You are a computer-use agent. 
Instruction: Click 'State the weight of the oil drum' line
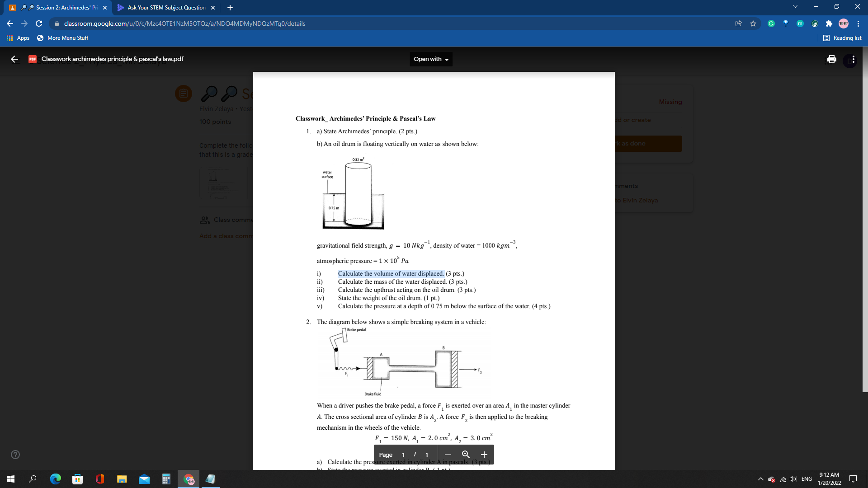click(x=389, y=298)
